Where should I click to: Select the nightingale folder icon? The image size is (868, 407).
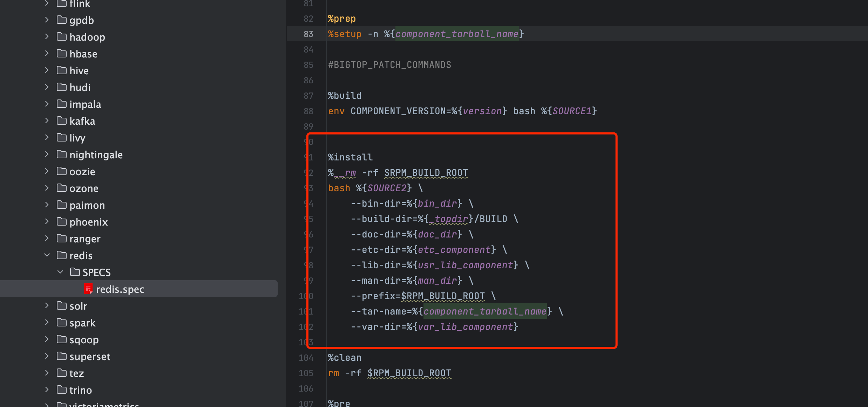(62, 154)
